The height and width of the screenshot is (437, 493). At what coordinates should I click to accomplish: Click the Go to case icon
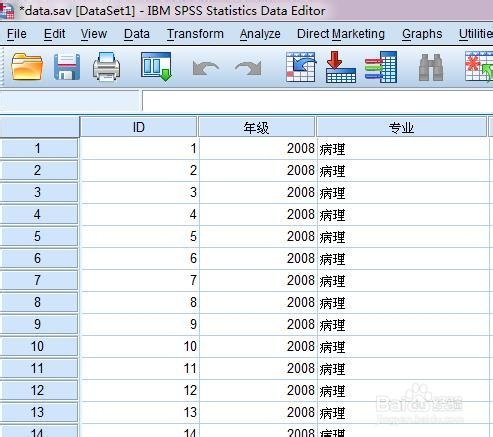click(301, 67)
